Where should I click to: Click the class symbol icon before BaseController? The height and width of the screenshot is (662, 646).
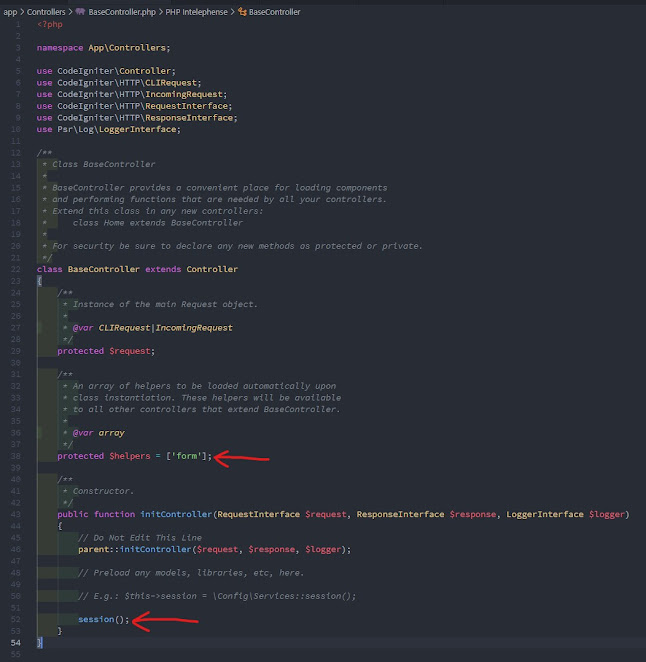(x=242, y=12)
